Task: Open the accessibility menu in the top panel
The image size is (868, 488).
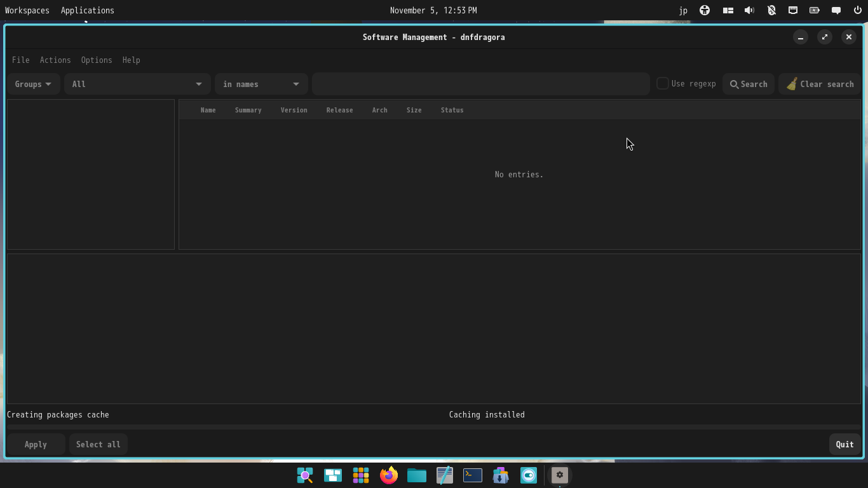Action: point(705,10)
